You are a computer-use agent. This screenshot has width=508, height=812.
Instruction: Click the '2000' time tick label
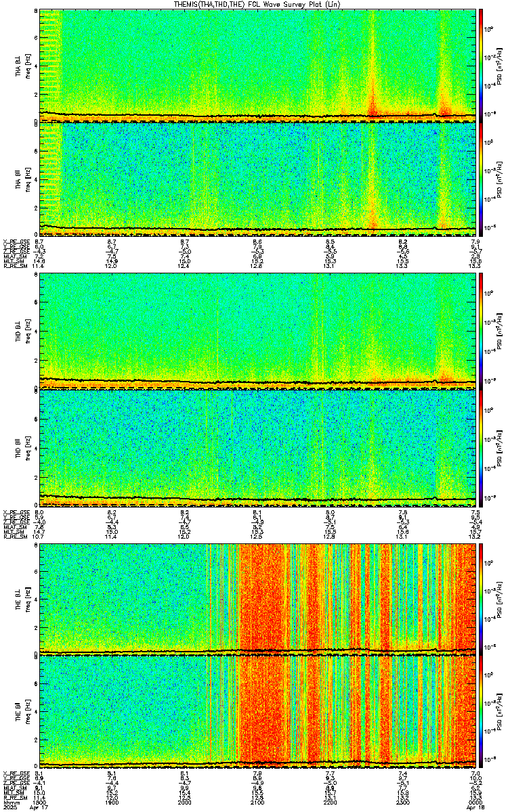coord(184,803)
